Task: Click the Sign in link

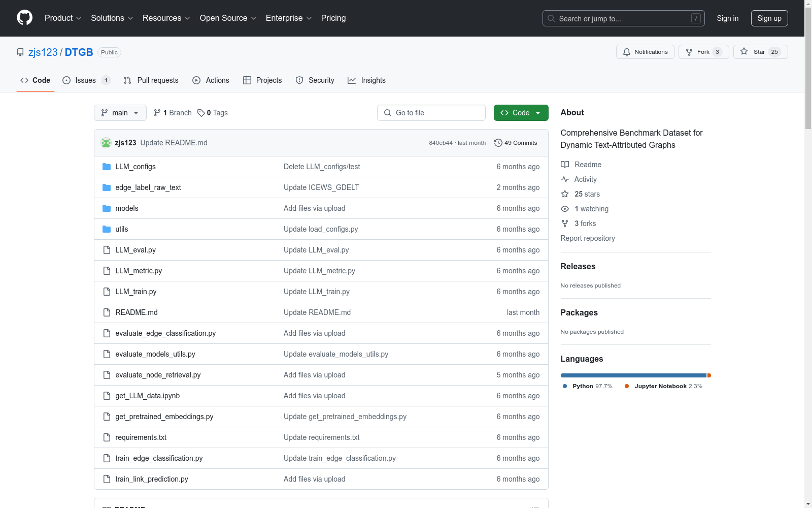Action: pos(728,18)
